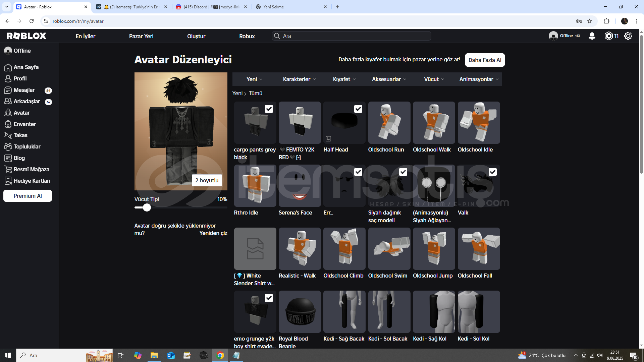Open Takas from sidebar

pyautogui.click(x=20, y=135)
